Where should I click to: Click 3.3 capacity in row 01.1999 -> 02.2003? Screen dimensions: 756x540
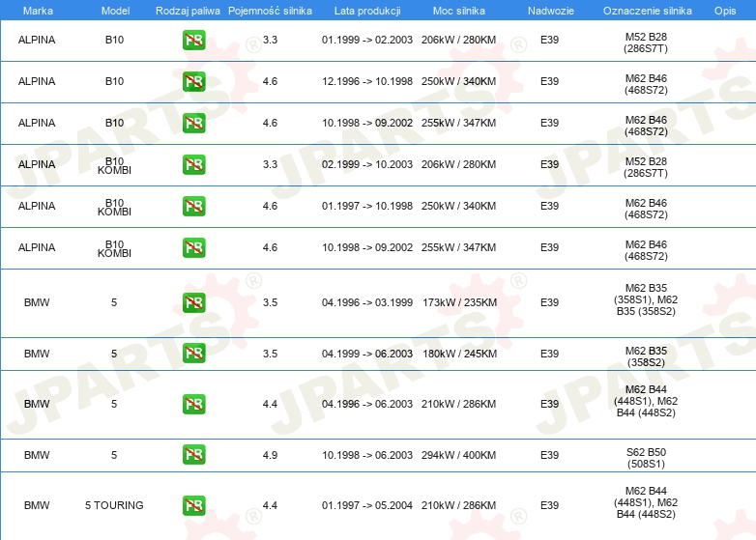click(270, 40)
